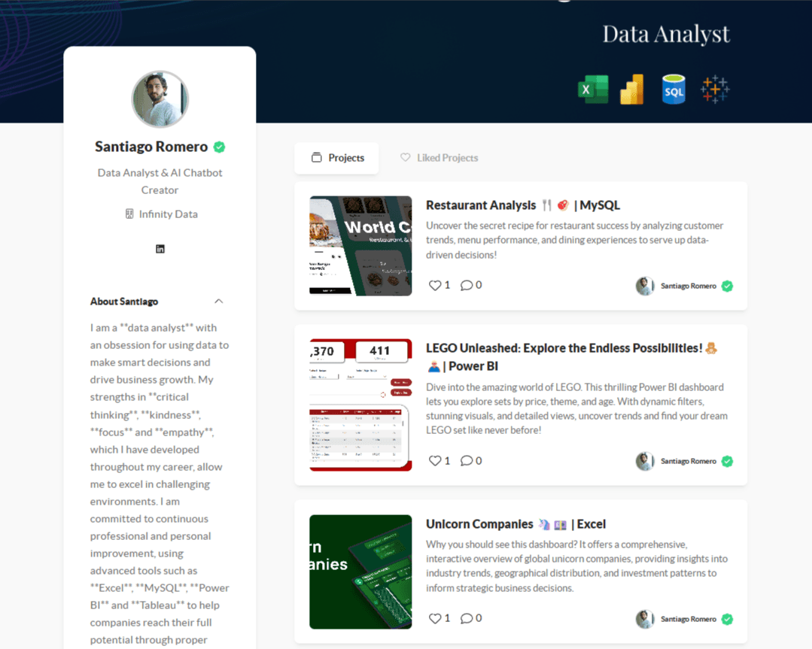
Task: Click the SQL database icon
Action: pyautogui.click(x=674, y=89)
